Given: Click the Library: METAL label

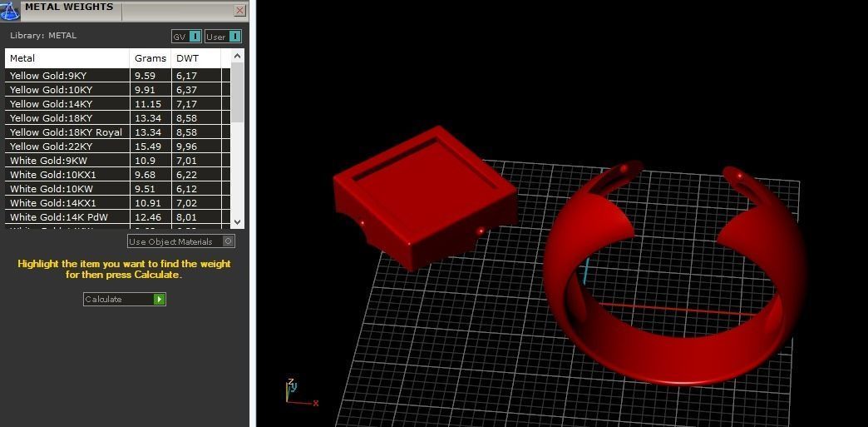Looking at the screenshot, I should click(x=43, y=36).
